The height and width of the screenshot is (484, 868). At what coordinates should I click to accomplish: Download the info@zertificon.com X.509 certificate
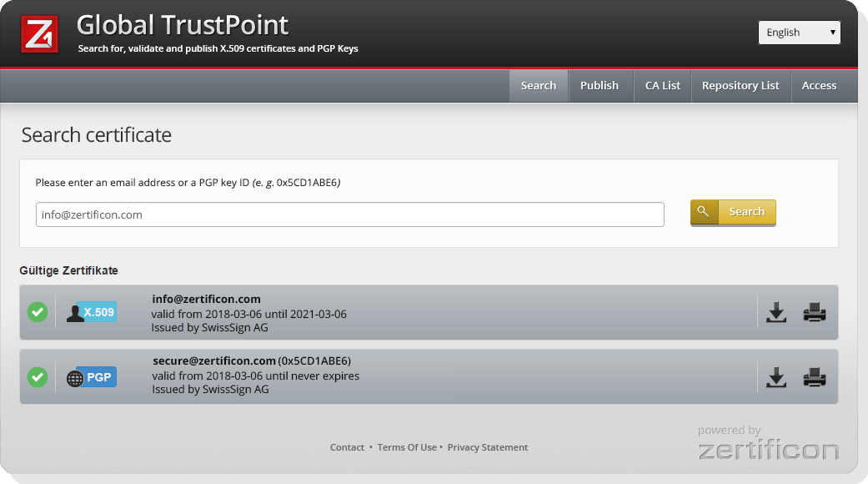pyautogui.click(x=776, y=312)
